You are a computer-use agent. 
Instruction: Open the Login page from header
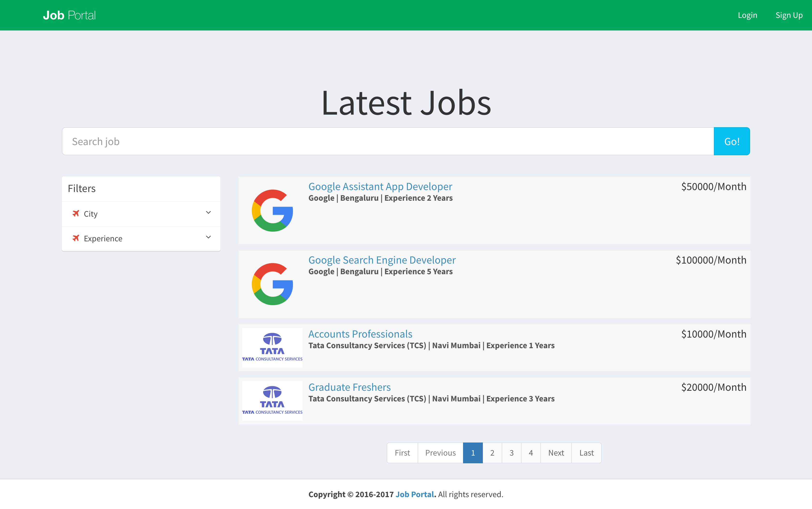pos(747,15)
